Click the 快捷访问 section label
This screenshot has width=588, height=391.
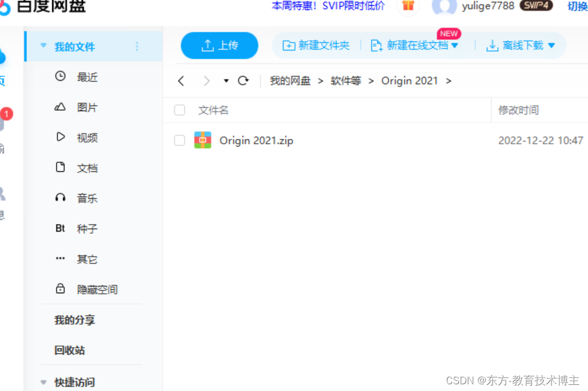coord(74,383)
